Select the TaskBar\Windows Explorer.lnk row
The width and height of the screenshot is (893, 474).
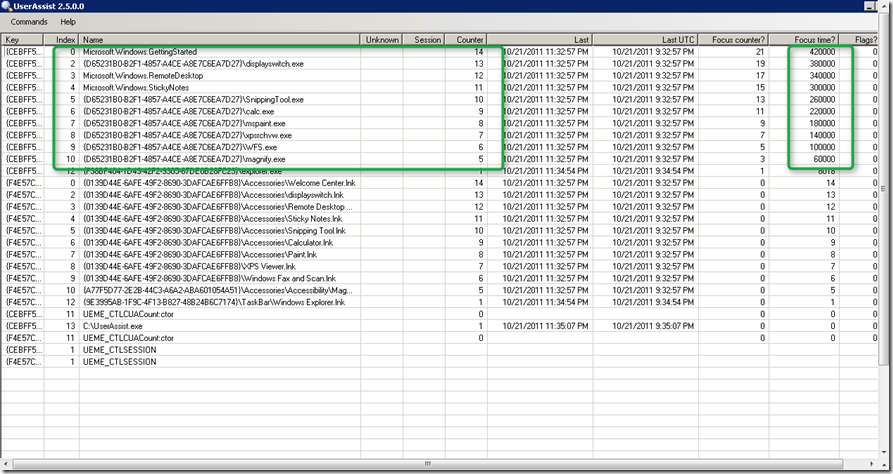coord(439,303)
